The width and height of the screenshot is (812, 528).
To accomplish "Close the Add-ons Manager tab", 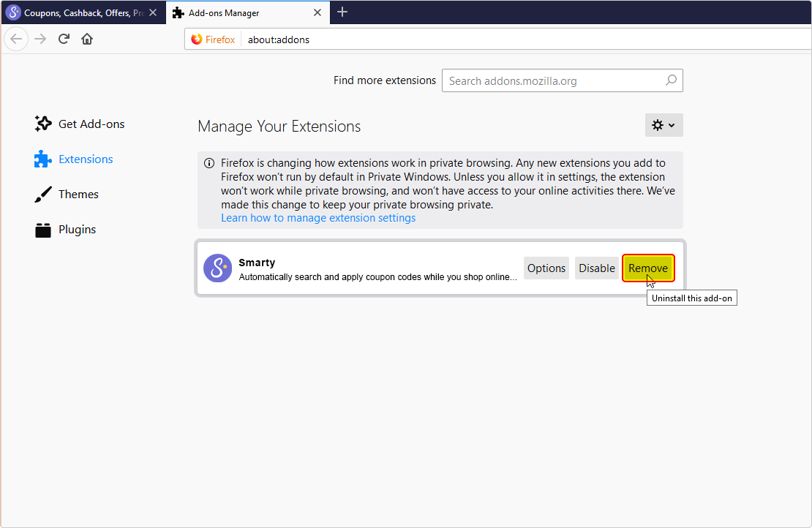I will [x=317, y=12].
